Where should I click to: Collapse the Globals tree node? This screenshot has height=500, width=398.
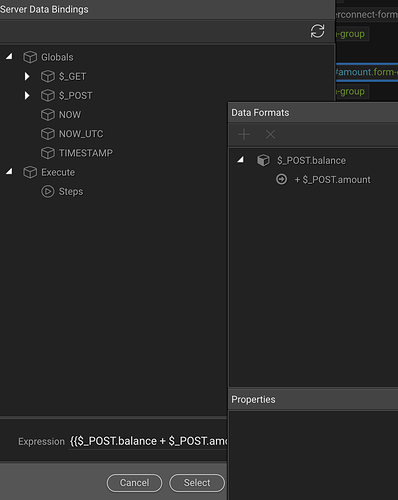[x=9, y=56]
